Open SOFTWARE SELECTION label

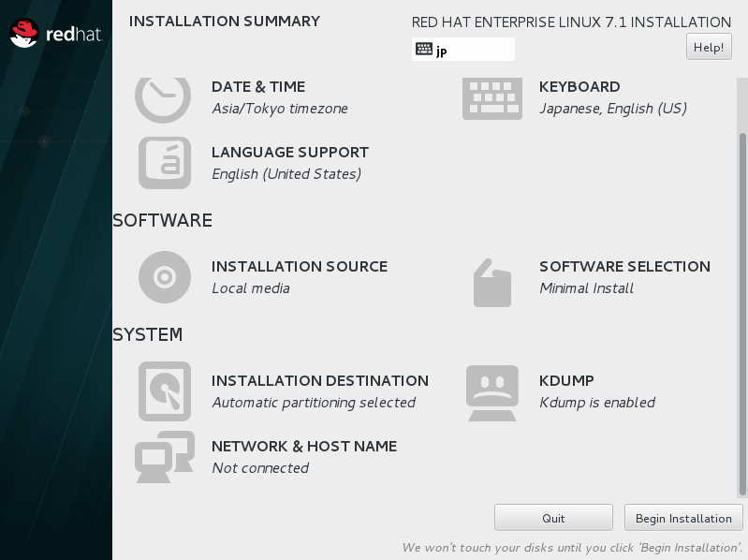click(x=625, y=266)
